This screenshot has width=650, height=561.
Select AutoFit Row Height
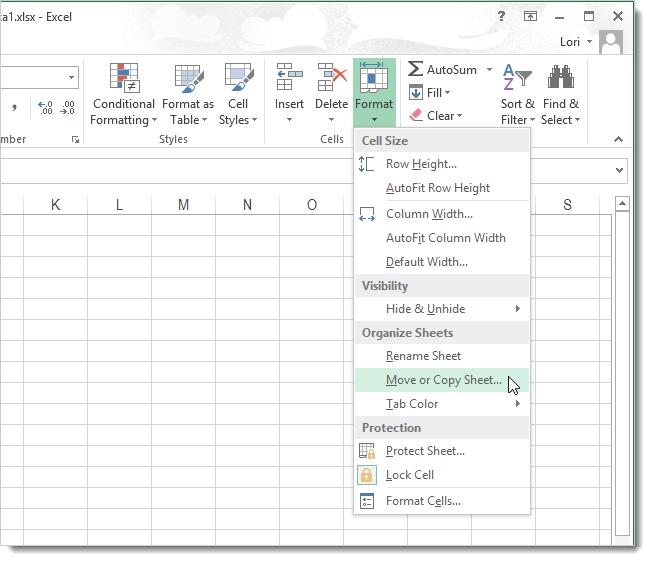(442, 188)
